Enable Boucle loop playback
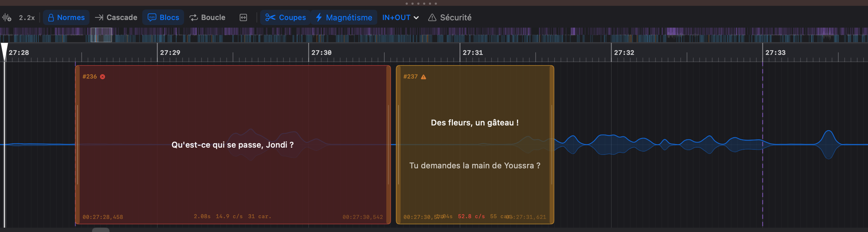The height and width of the screenshot is (232, 868). tap(207, 17)
